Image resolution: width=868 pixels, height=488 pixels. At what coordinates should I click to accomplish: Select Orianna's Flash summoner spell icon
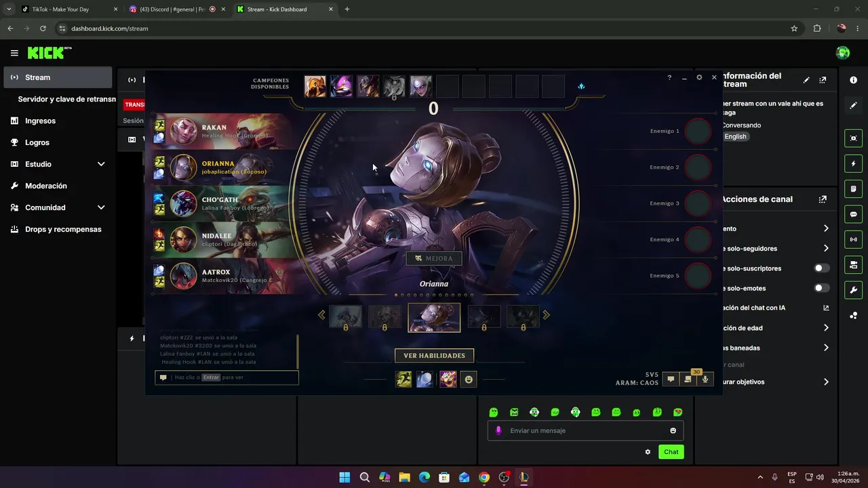point(404,380)
